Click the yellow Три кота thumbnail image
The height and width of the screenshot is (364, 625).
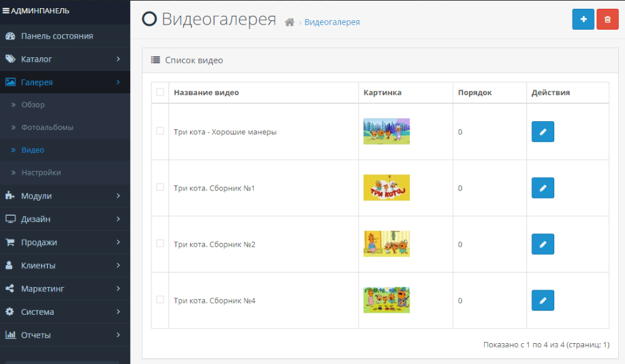click(386, 188)
